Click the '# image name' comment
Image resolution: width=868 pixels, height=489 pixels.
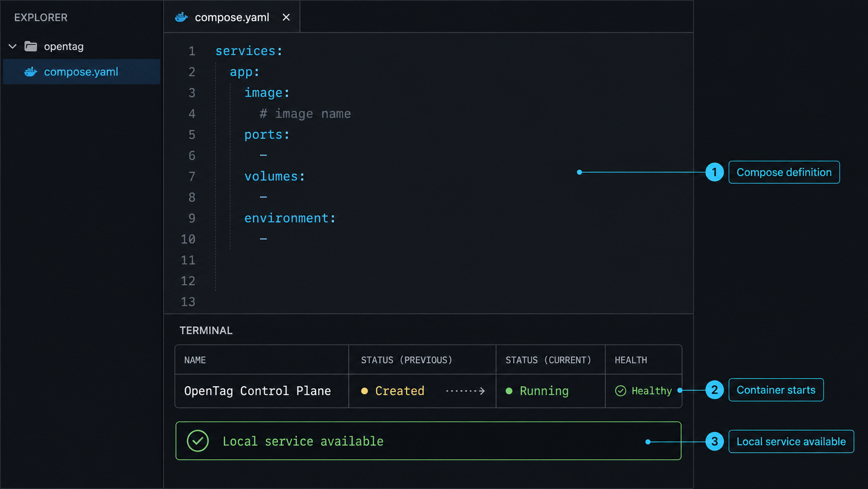coord(305,114)
